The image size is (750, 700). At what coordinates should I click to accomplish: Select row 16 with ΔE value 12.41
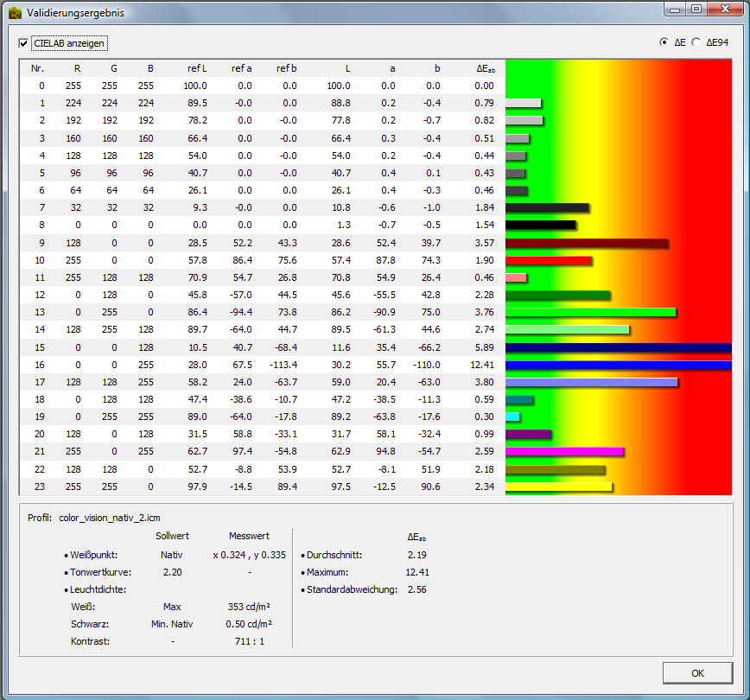[x=259, y=366]
